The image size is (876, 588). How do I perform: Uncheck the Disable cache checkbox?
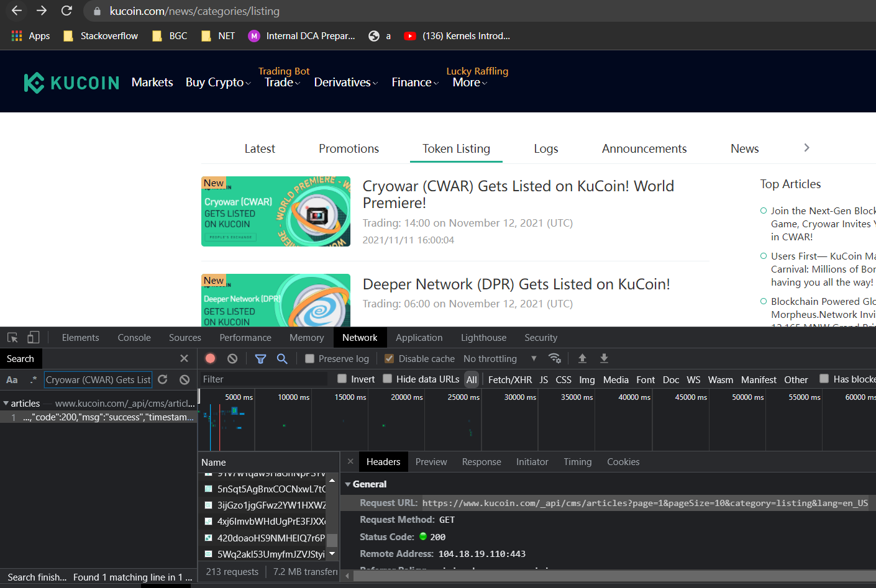pos(390,358)
